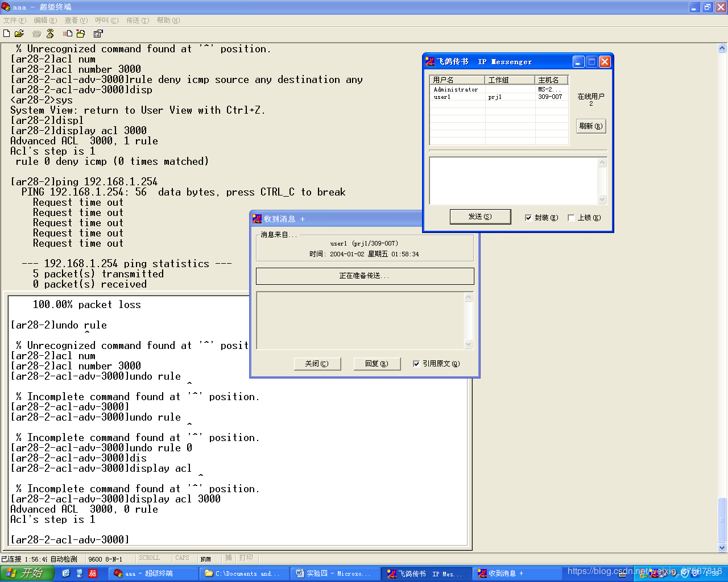This screenshot has width=728, height=582.
Task: Open the 呼叫(C) menu
Action: tap(106, 20)
